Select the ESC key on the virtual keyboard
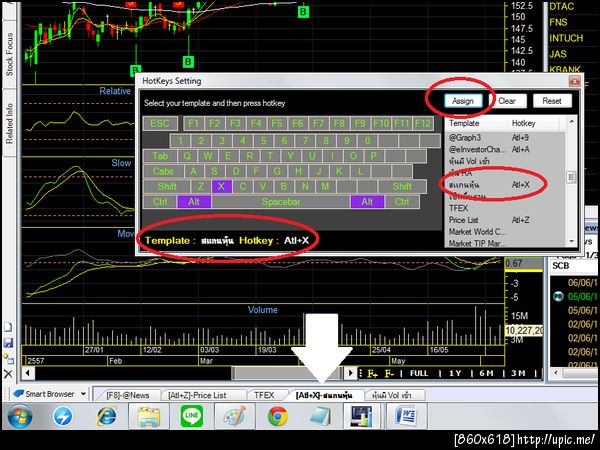The width and height of the screenshot is (600, 450). pos(160,124)
